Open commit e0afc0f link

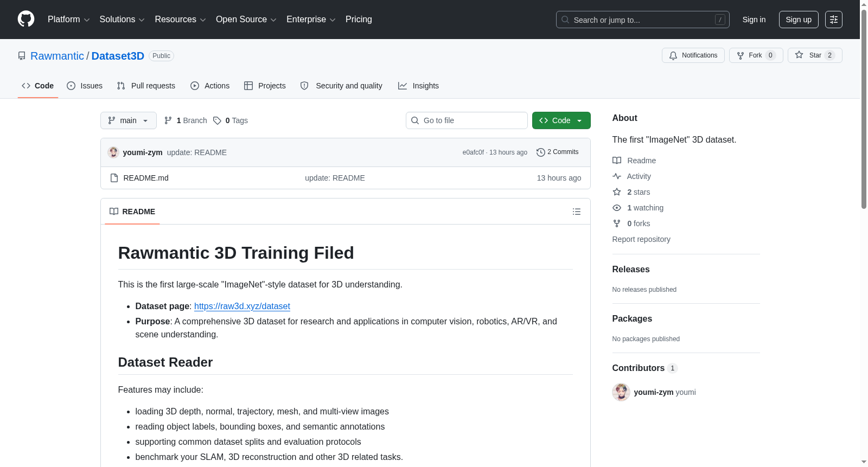point(473,152)
